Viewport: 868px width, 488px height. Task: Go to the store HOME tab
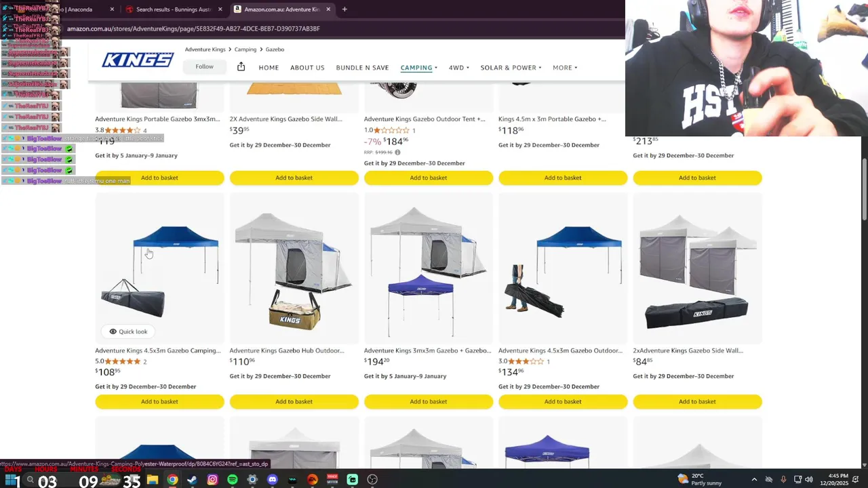(269, 68)
